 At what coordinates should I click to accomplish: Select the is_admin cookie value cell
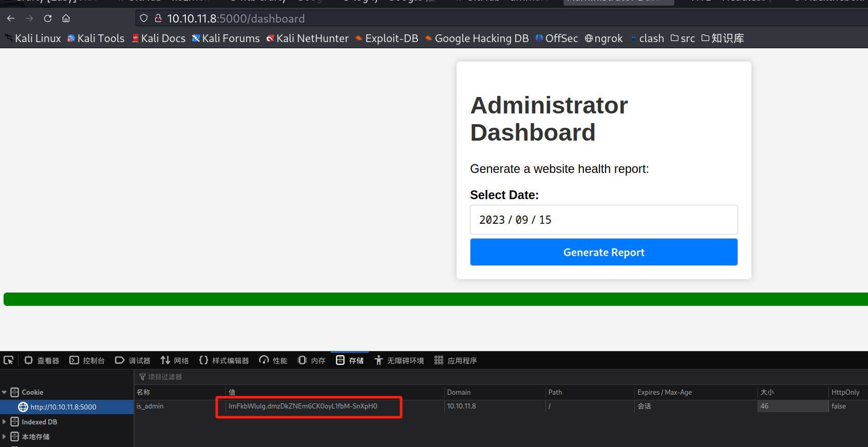[303, 406]
